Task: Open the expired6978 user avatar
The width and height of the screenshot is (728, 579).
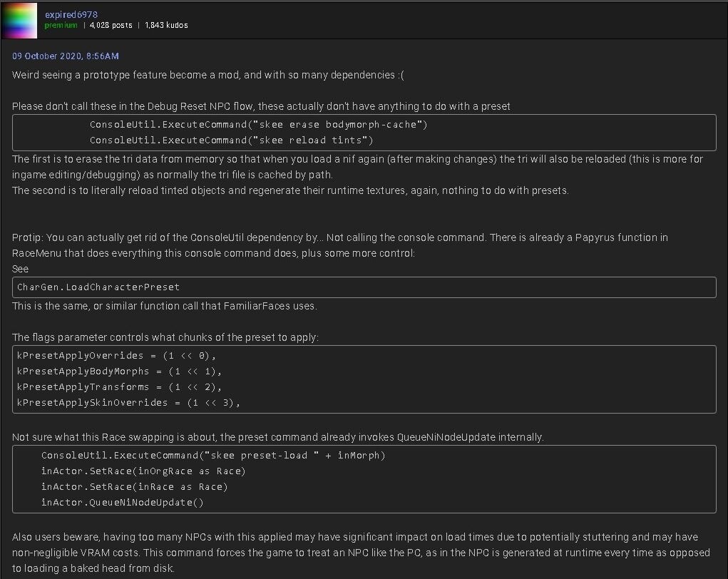Action: (x=19, y=21)
